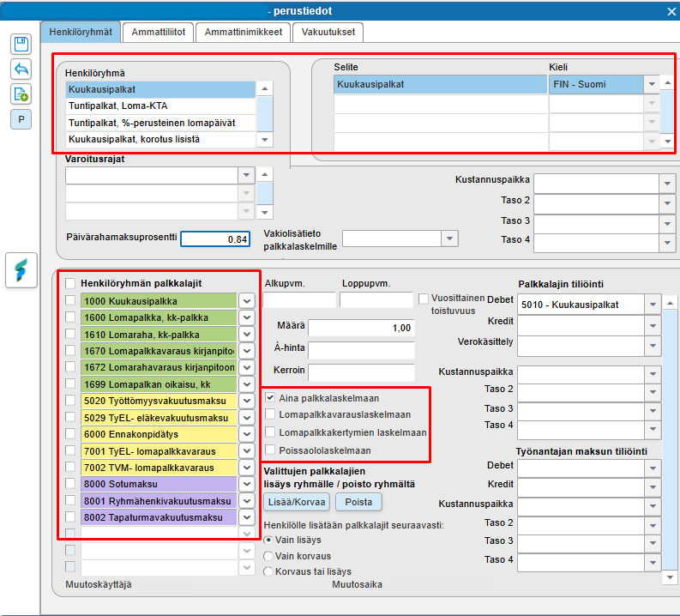This screenshot has width=680, height=616.
Task: Open the first Varoitusrajat dropdown
Action: (246, 175)
